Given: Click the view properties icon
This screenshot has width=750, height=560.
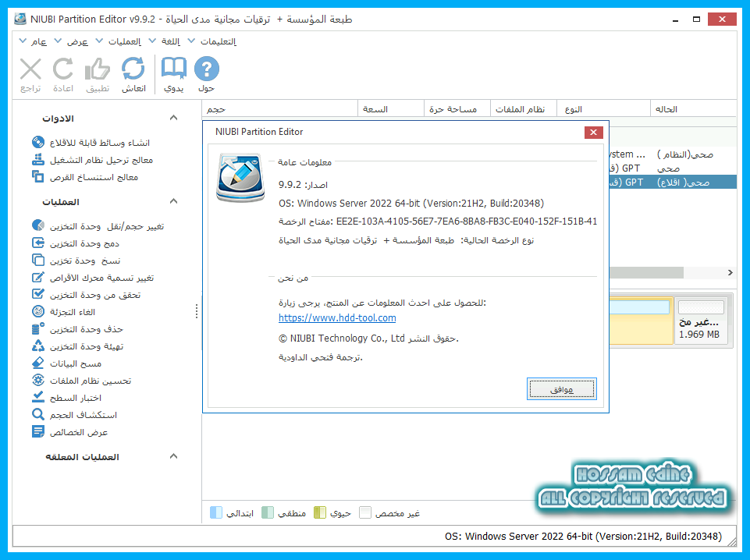Looking at the screenshot, I should coord(38,432).
